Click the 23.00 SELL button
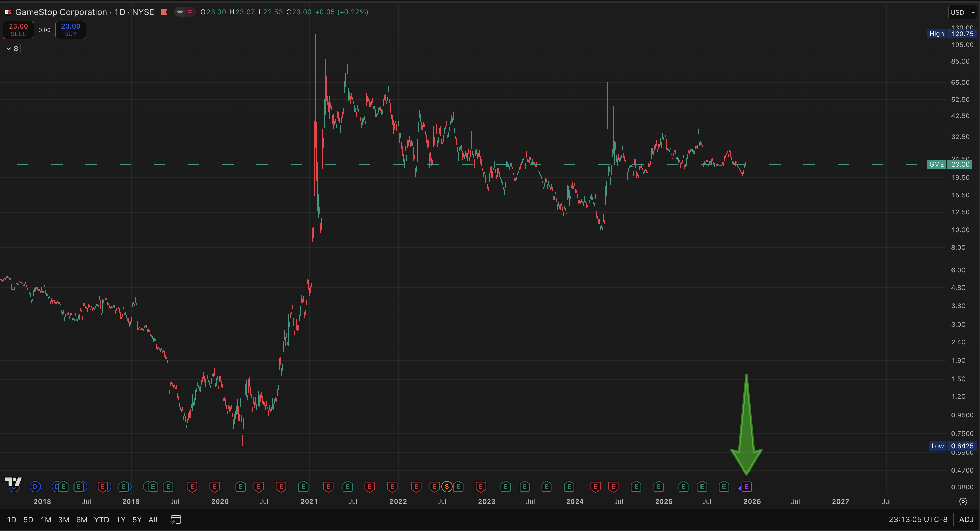980x531 pixels. [18, 30]
